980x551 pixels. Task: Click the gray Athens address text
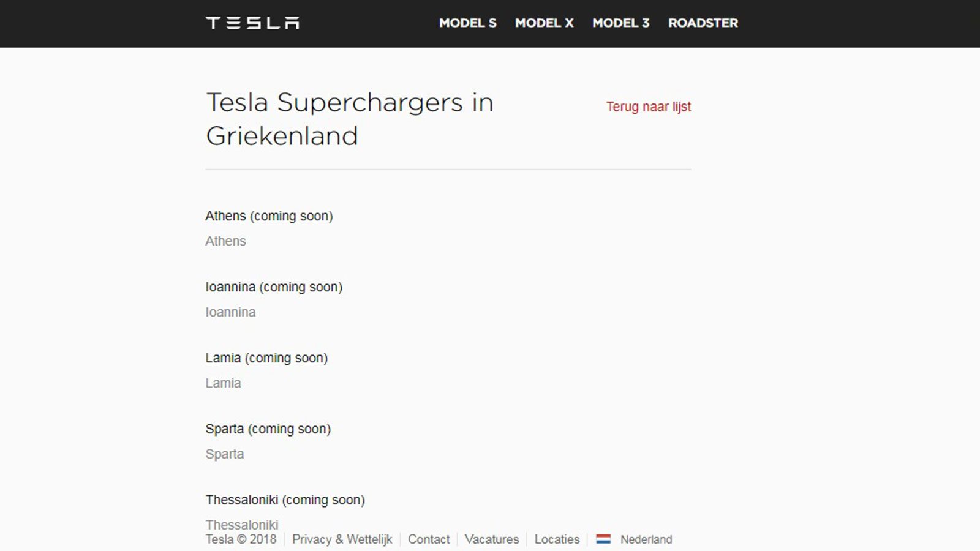pos(225,241)
